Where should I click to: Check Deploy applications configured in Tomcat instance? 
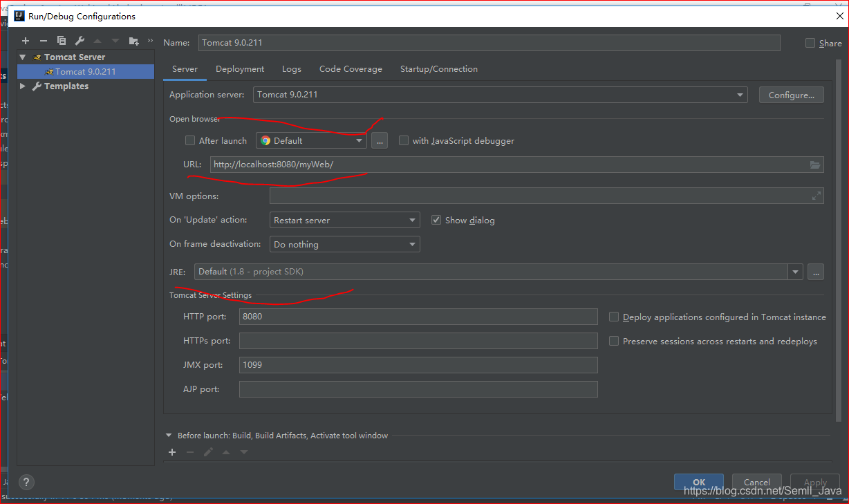click(614, 317)
